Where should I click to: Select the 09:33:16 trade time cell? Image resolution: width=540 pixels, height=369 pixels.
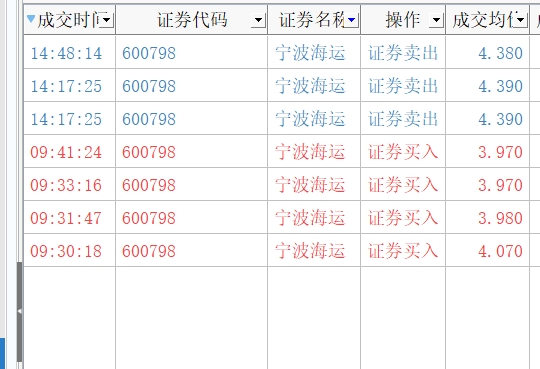[70, 185]
